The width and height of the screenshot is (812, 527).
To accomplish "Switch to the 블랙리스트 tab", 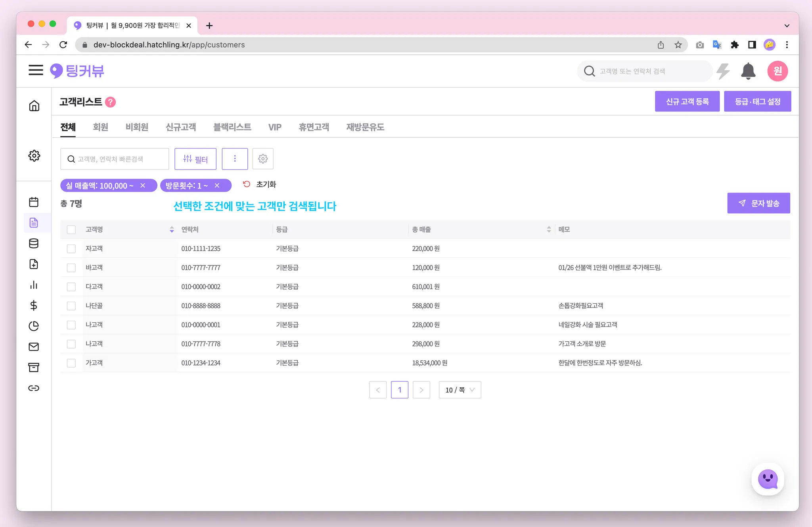I will [x=232, y=127].
